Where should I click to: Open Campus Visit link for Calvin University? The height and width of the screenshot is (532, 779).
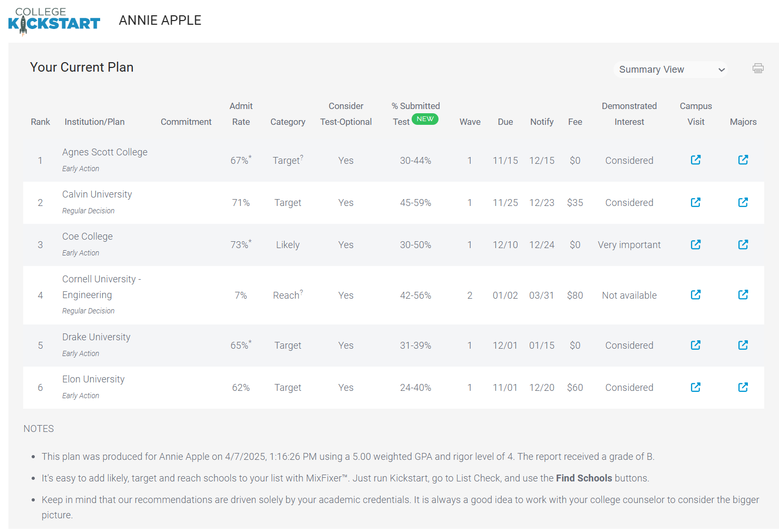696,202
